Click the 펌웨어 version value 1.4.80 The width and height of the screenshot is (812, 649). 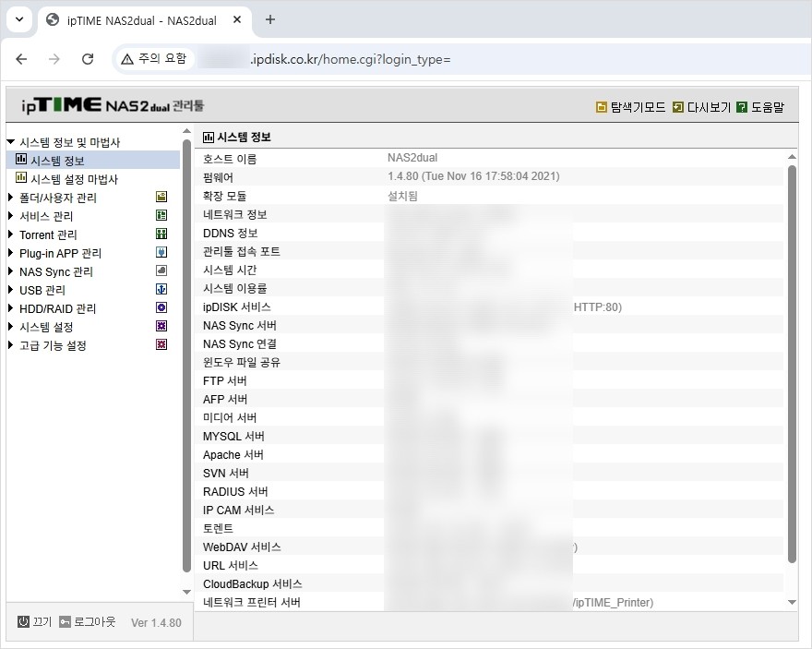coord(473,176)
